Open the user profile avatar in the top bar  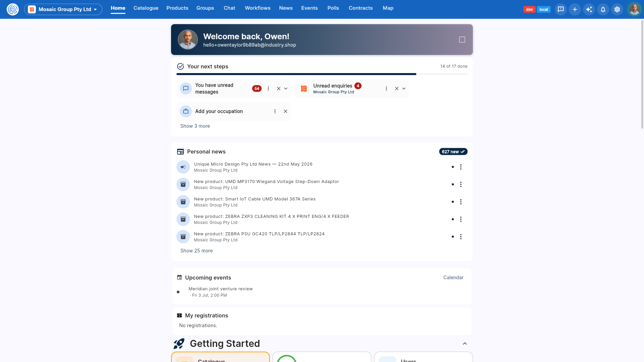tap(635, 9)
